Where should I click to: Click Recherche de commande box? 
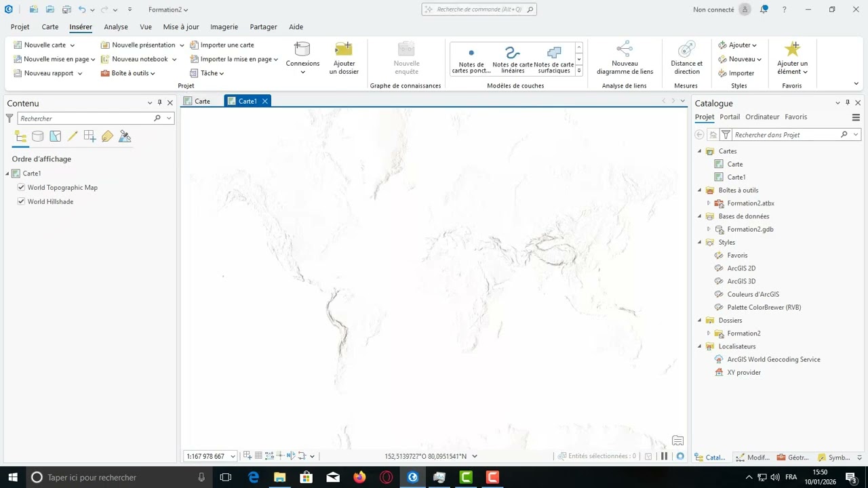click(479, 9)
